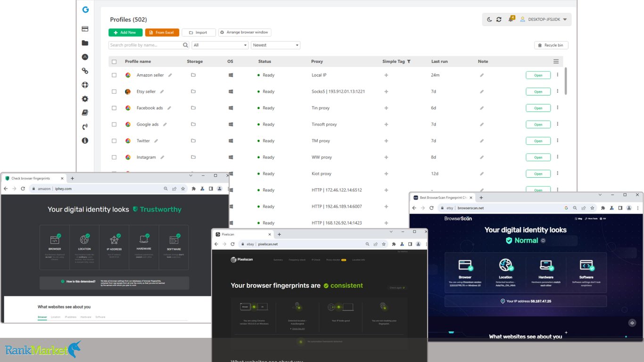Tick the checkbox for Amazon seller
This screenshot has width=644, height=362.
click(x=114, y=75)
